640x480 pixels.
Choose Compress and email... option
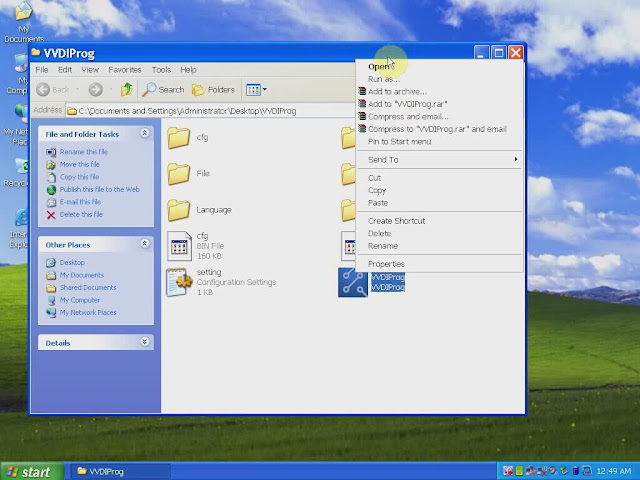[440, 117]
